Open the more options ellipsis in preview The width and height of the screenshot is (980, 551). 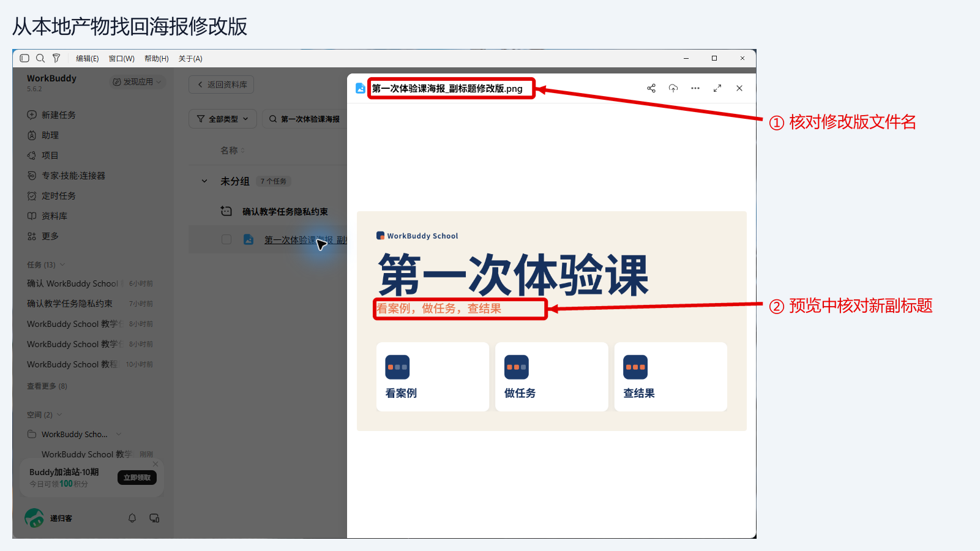point(695,88)
